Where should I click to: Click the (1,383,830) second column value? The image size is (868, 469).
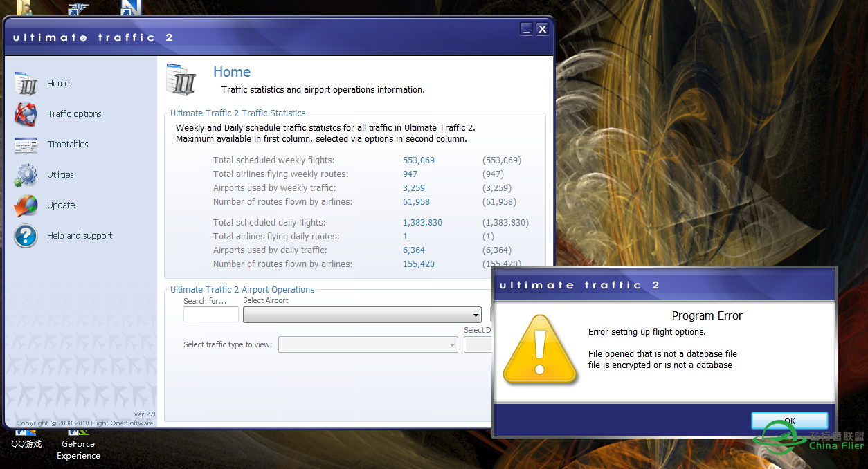tap(505, 223)
